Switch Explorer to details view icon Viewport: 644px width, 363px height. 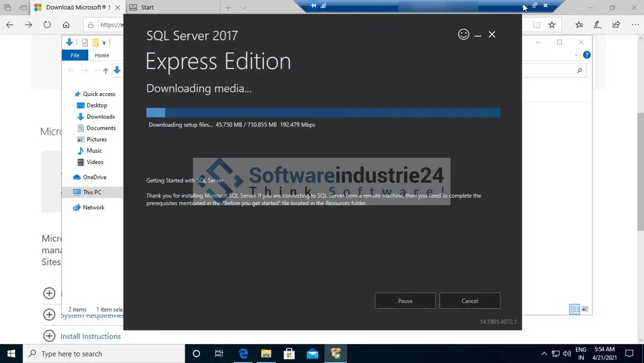click(574, 309)
